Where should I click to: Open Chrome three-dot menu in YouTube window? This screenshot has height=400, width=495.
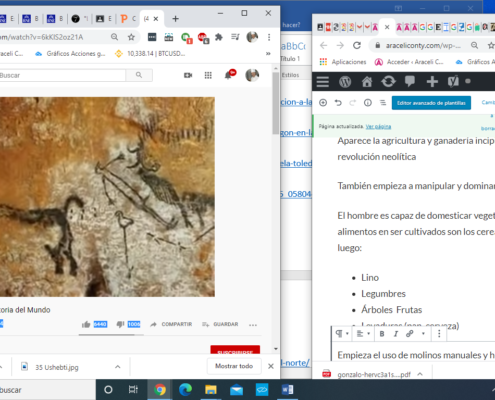click(269, 37)
